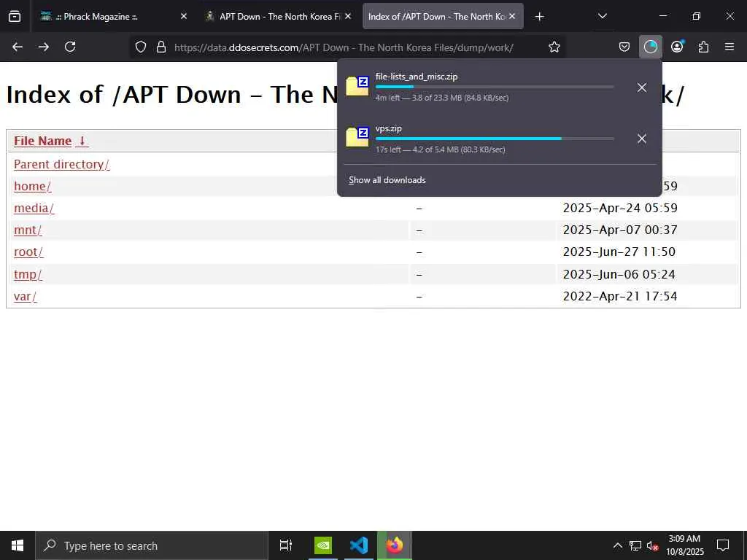Click the 2025-Jun-06 05:24 date cell
The width and height of the screenshot is (747, 560).
tap(619, 275)
